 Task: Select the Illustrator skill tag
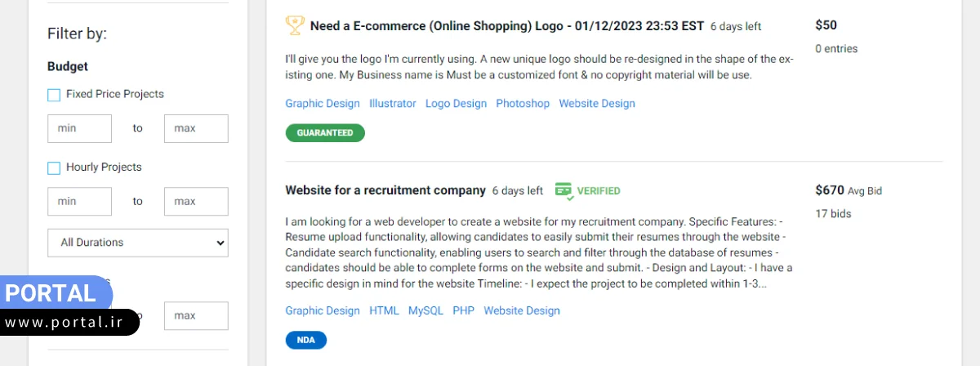(393, 104)
